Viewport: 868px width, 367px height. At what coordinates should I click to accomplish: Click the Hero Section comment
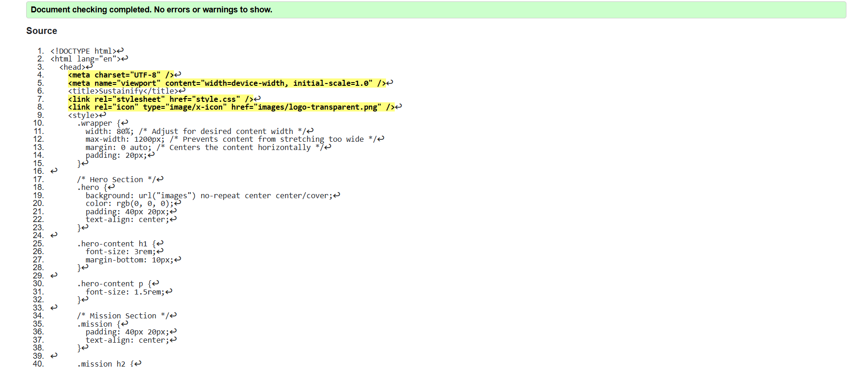(x=120, y=179)
